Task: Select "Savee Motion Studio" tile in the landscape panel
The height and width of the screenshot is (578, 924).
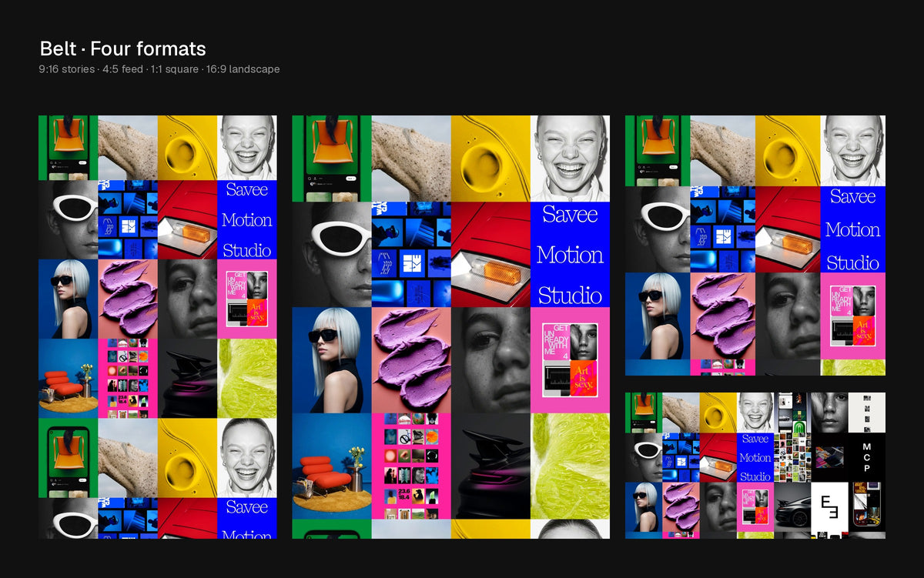Action: pyautogui.click(x=755, y=457)
